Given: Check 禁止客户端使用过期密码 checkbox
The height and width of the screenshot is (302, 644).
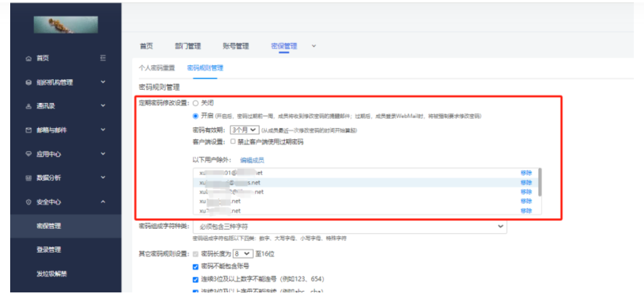Looking at the screenshot, I should click(x=233, y=142).
